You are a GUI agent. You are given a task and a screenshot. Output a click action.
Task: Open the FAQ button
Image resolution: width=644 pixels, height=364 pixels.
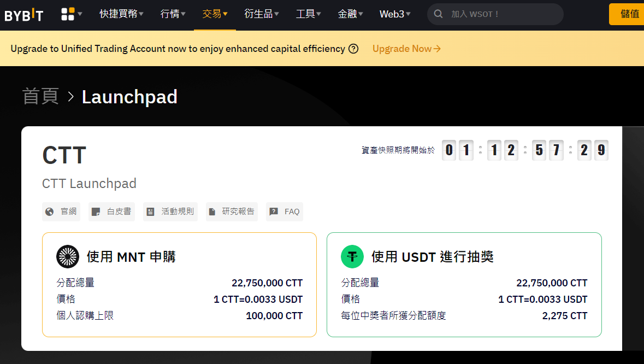point(285,212)
